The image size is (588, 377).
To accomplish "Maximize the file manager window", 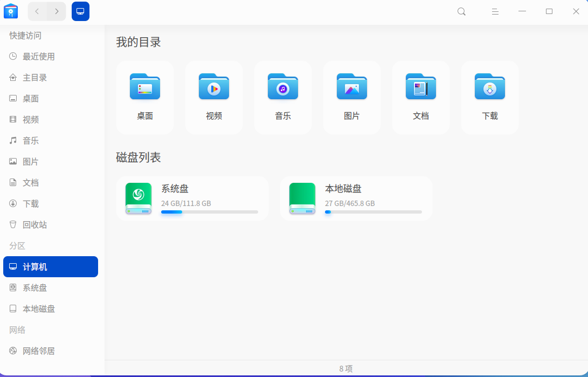I will [549, 11].
